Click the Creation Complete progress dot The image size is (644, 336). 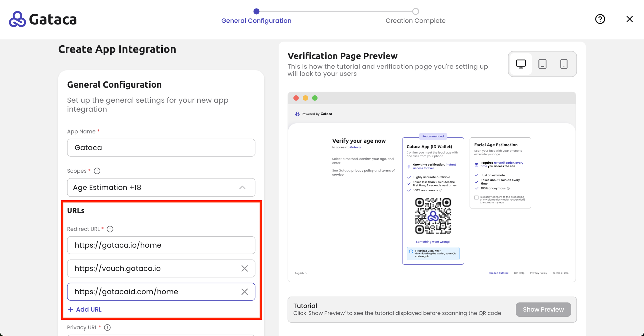pyautogui.click(x=416, y=11)
